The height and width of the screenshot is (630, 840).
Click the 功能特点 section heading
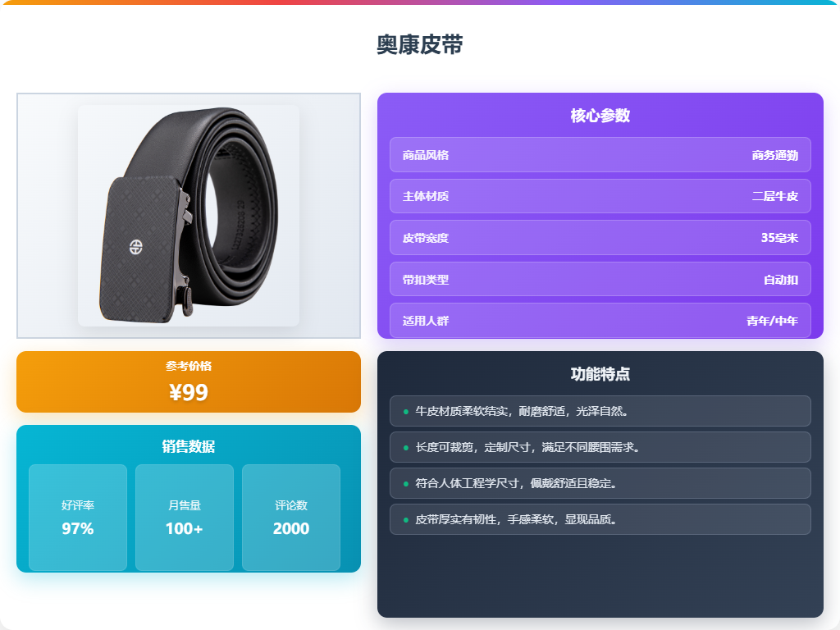[600, 374]
